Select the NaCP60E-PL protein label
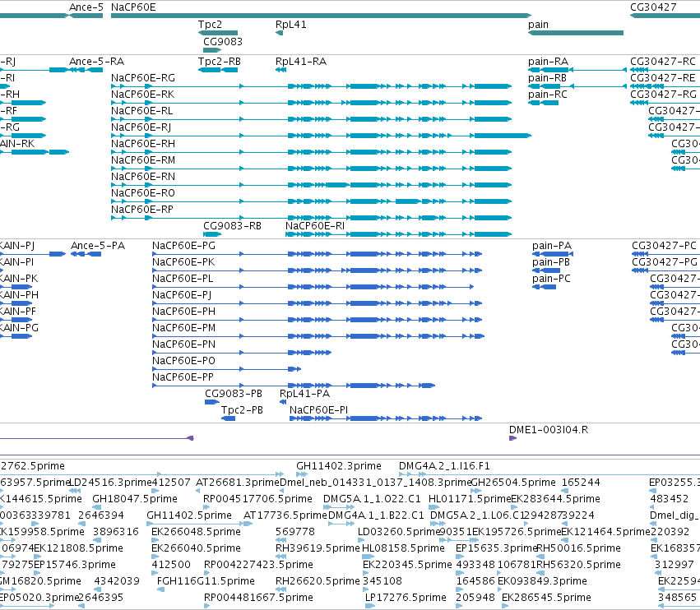 pyautogui.click(x=183, y=279)
